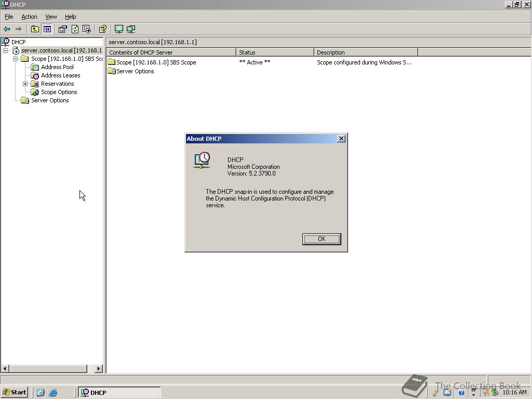The width and height of the screenshot is (532, 399).
Task: Close the About DHCP dialog with X
Action: click(341, 138)
